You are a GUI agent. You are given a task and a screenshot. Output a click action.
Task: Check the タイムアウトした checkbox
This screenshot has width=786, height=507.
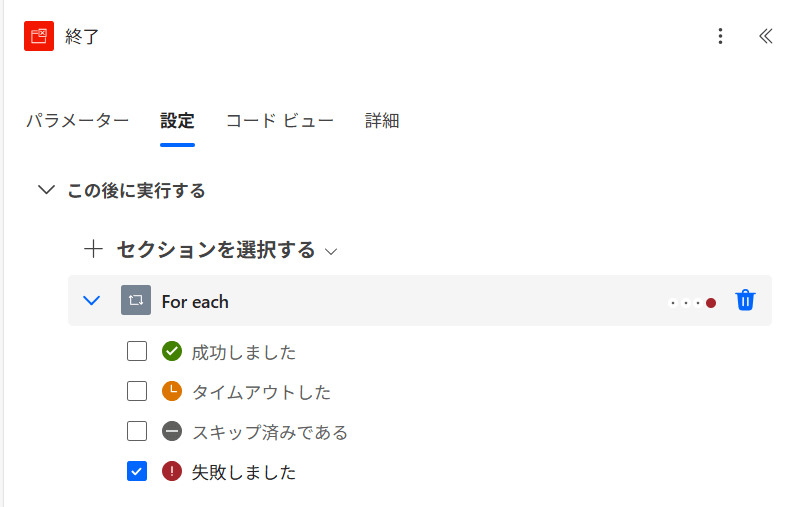tap(137, 391)
